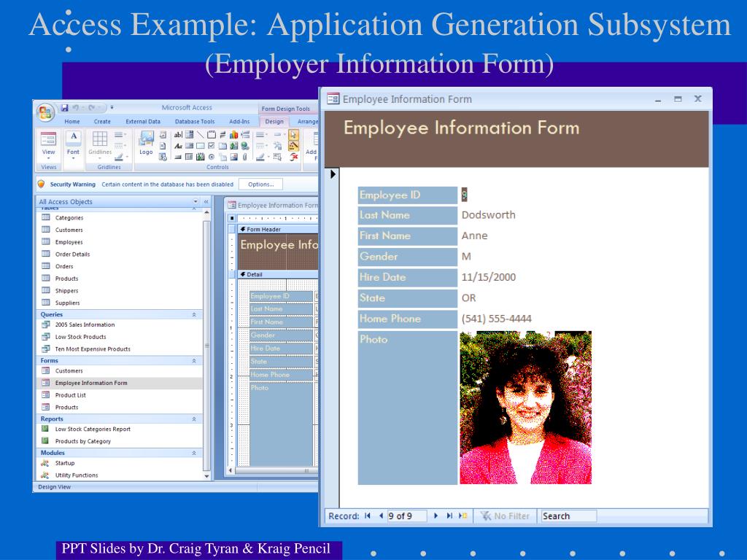Click the Office Button orb

[x=46, y=112]
